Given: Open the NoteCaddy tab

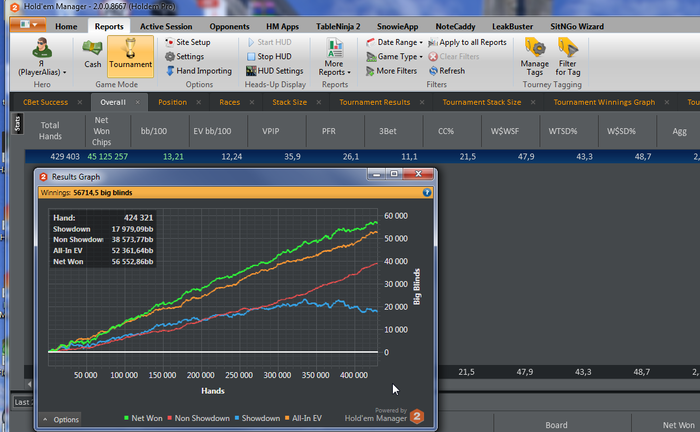Looking at the screenshot, I should (455, 26).
